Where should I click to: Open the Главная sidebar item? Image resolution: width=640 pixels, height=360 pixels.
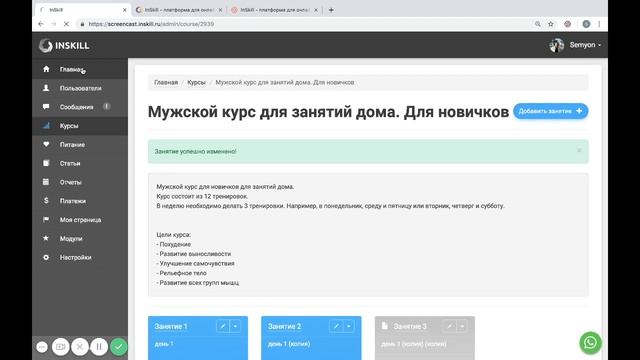coord(80,69)
